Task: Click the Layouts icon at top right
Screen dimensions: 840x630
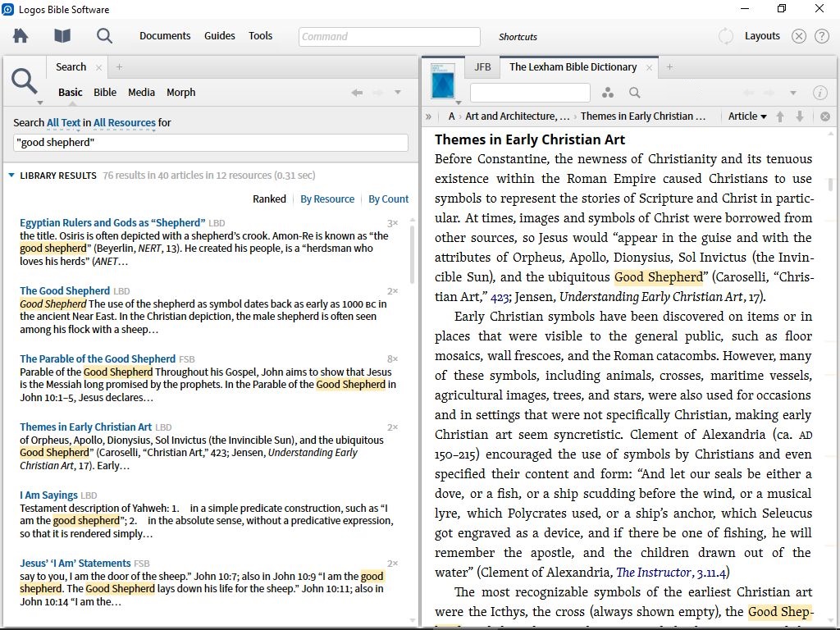Action: [x=762, y=35]
